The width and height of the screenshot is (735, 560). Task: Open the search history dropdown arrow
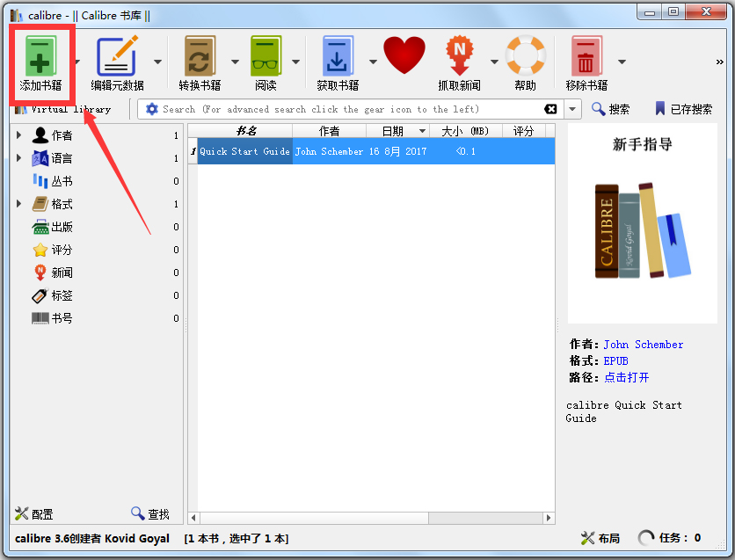pos(572,109)
